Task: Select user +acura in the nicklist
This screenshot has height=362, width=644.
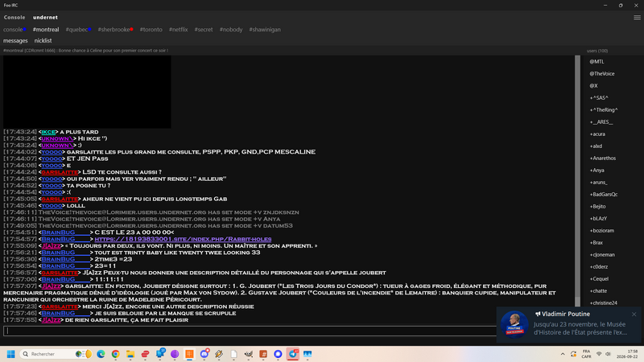Action: tap(597, 134)
